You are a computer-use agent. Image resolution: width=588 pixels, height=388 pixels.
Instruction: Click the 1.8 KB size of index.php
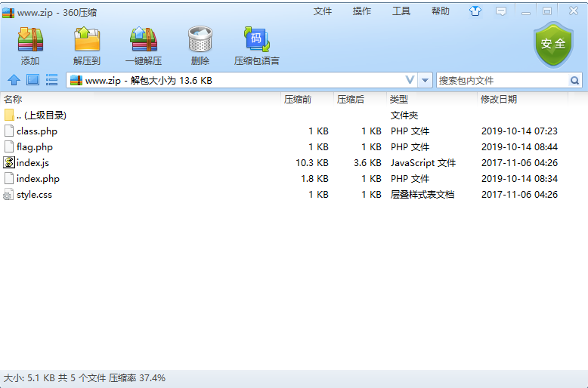coord(314,179)
